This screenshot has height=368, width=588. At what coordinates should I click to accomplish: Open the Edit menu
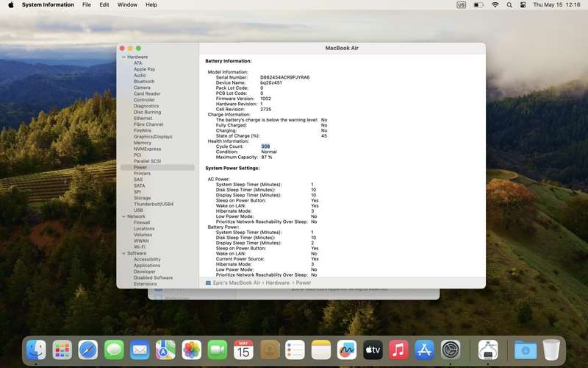[x=104, y=5]
